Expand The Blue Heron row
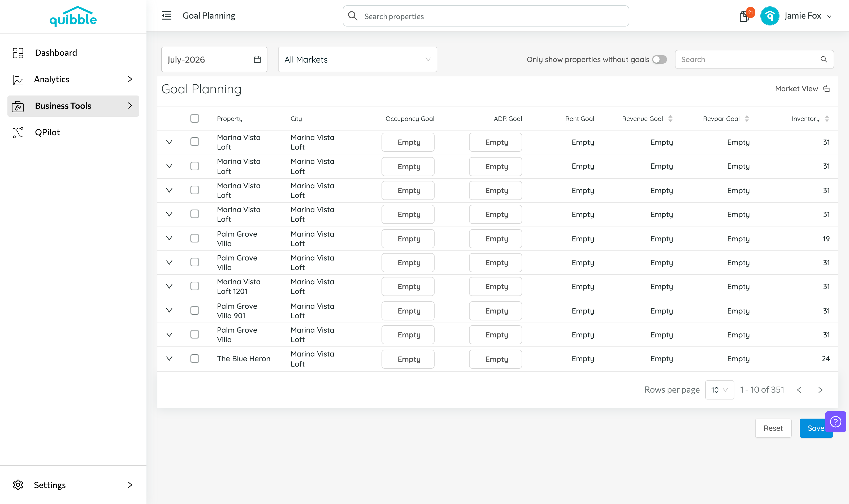Viewport: 849px width, 504px height. pyautogui.click(x=169, y=359)
